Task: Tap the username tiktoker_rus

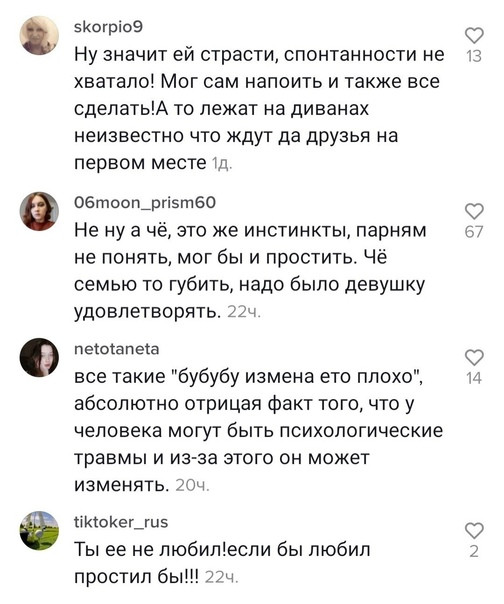Action: [x=121, y=522]
